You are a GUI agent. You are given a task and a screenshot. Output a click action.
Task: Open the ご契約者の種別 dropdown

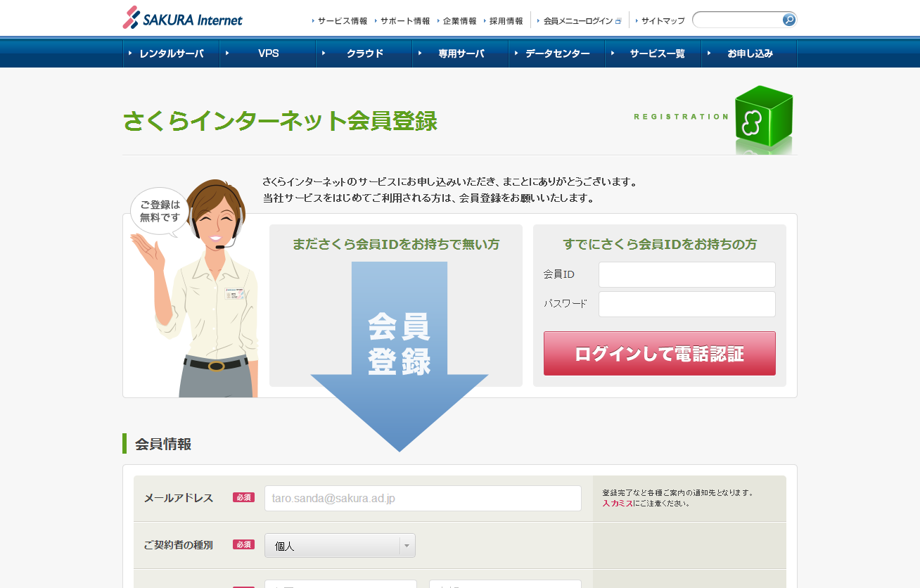click(x=340, y=545)
